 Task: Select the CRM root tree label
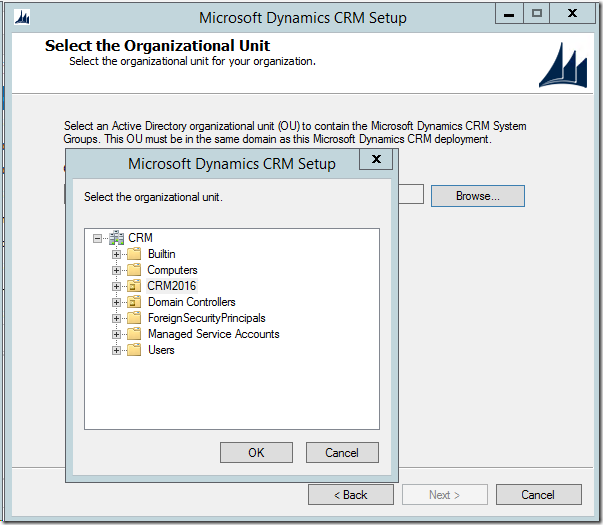tap(140, 238)
